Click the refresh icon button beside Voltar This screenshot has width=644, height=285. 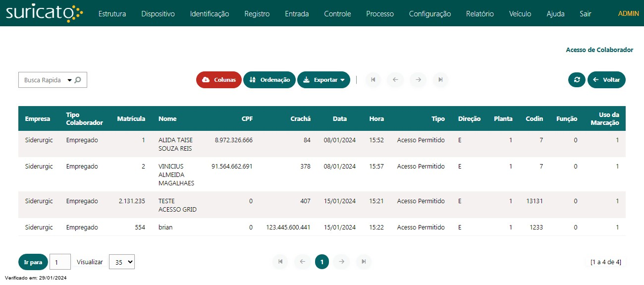coord(577,80)
